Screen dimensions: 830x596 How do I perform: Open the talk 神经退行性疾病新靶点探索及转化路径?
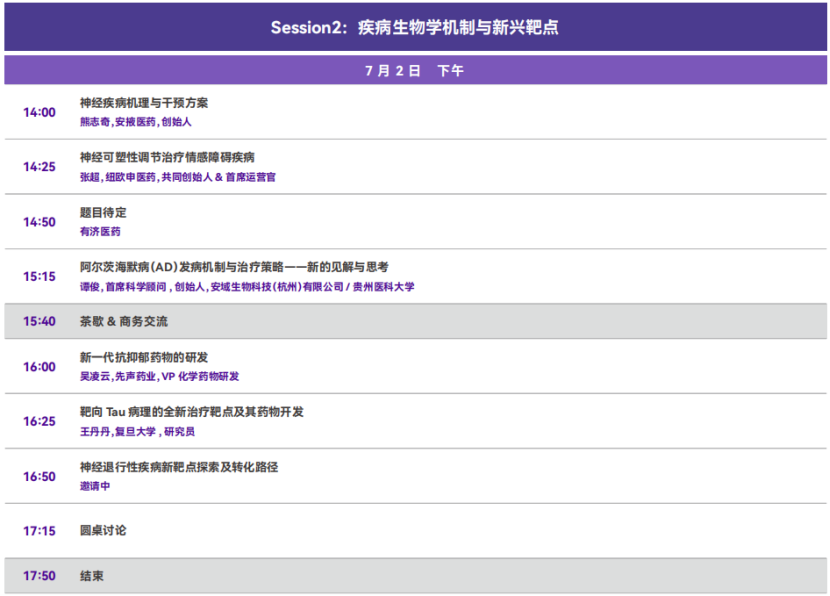pyautogui.click(x=179, y=467)
